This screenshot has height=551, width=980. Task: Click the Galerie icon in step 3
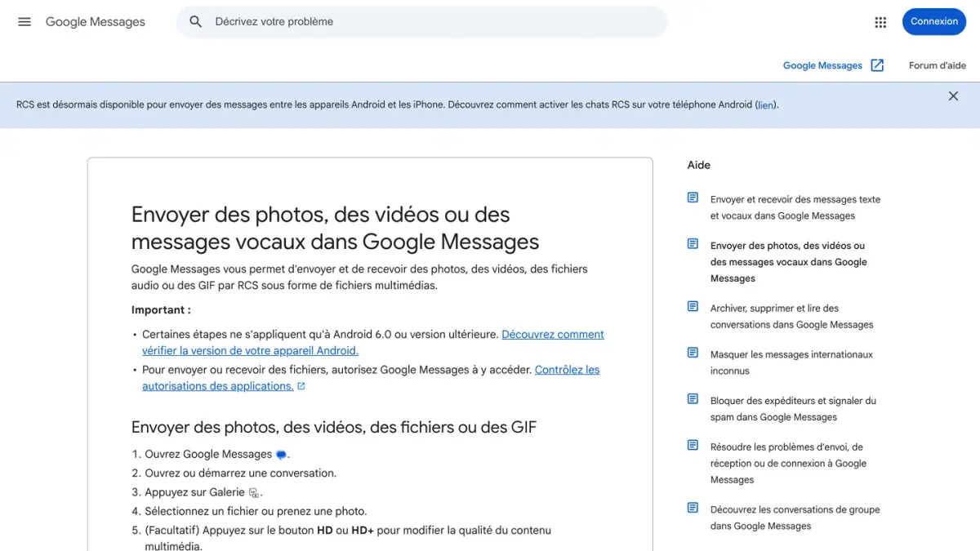253,493
